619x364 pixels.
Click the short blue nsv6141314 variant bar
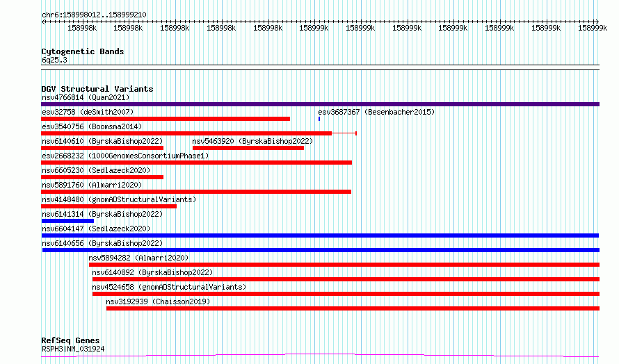coord(68,221)
